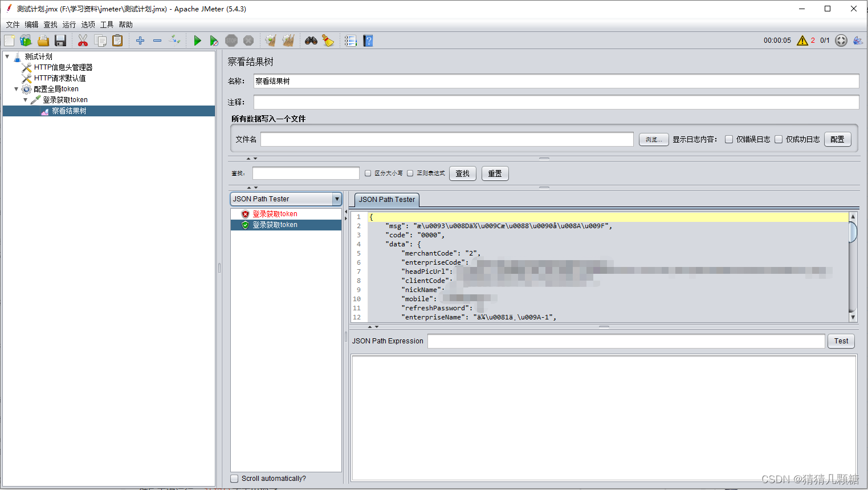Reset search with brush icon
The image size is (868, 490).
coord(328,41)
